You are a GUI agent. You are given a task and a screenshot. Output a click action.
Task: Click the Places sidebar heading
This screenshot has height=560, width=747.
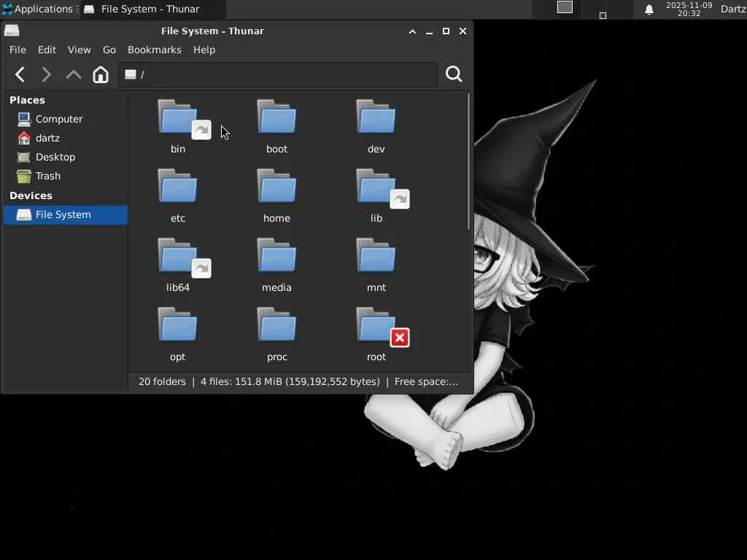pyautogui.click(x=27, y=101)
